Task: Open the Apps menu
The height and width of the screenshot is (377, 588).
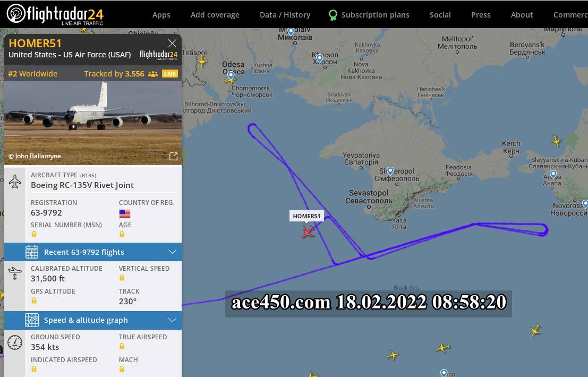Action: pos(161,15)
